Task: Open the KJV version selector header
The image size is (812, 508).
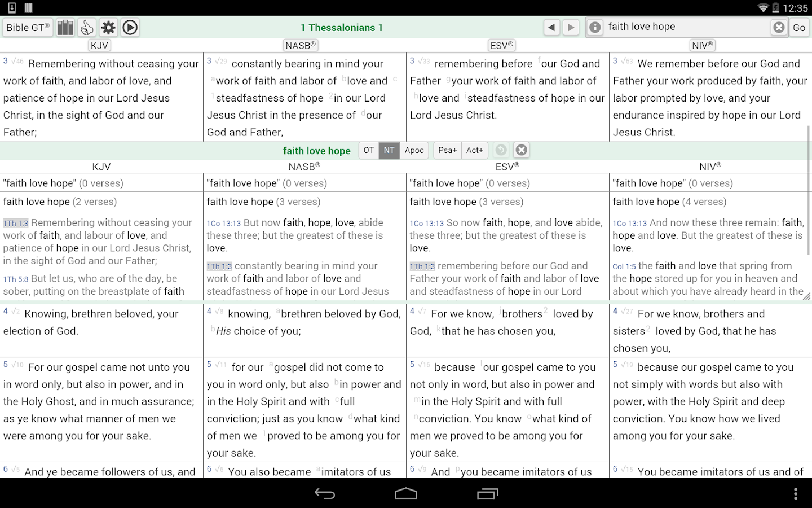Action: [99, 45]
